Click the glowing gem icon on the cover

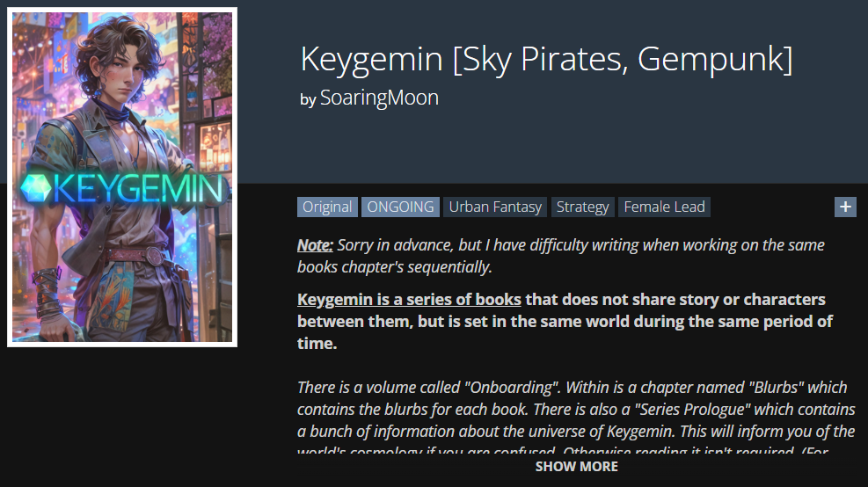(36, 189)
